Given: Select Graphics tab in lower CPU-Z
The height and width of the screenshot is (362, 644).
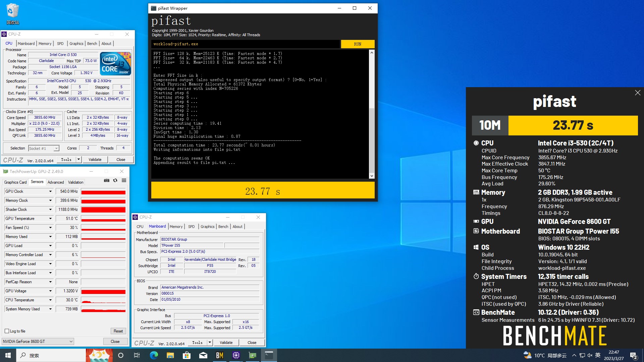Looking at the screenshot, I should coord(207,227).
